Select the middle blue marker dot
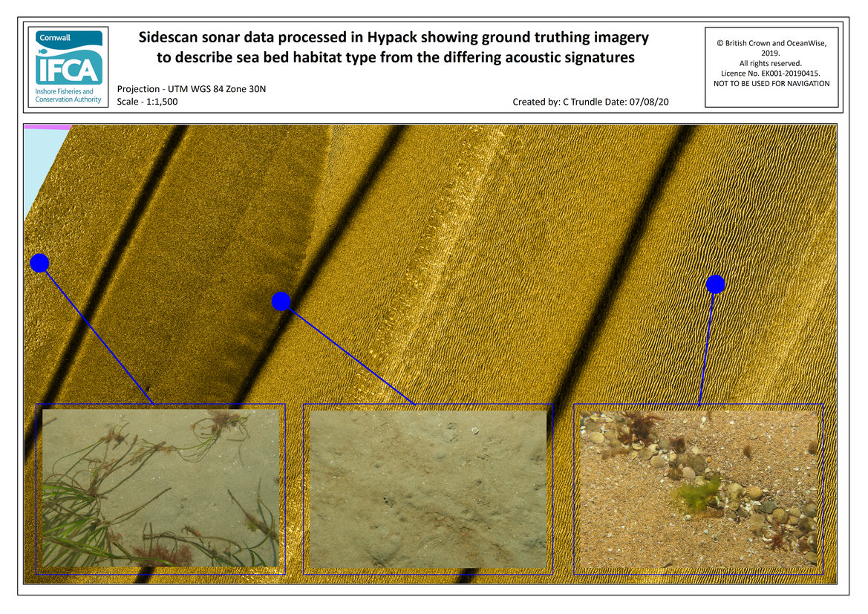This screenshot has width=868, height=614. tap(281, 301)
